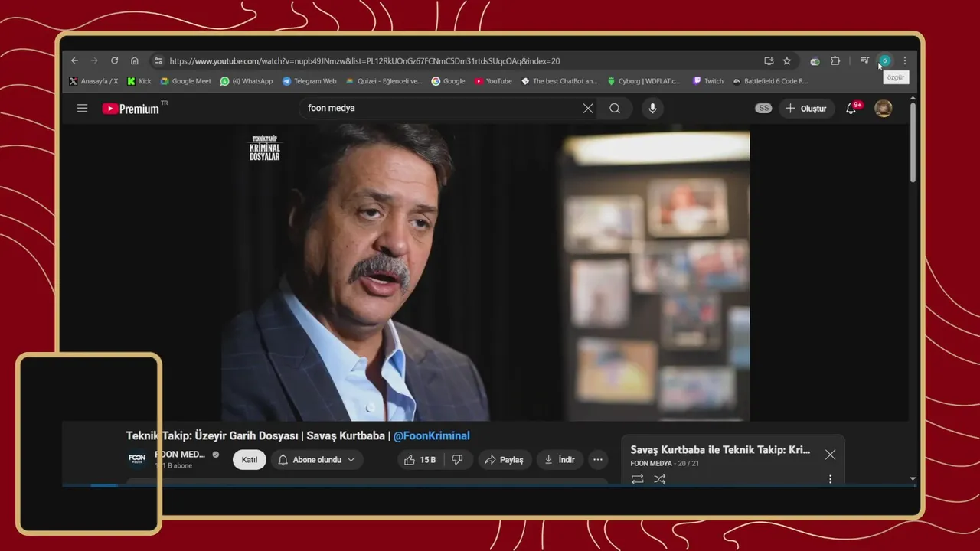Click the Paylaş share button
Image resolution: width=980 pixels, height=551 pixels.
(505, 460)
